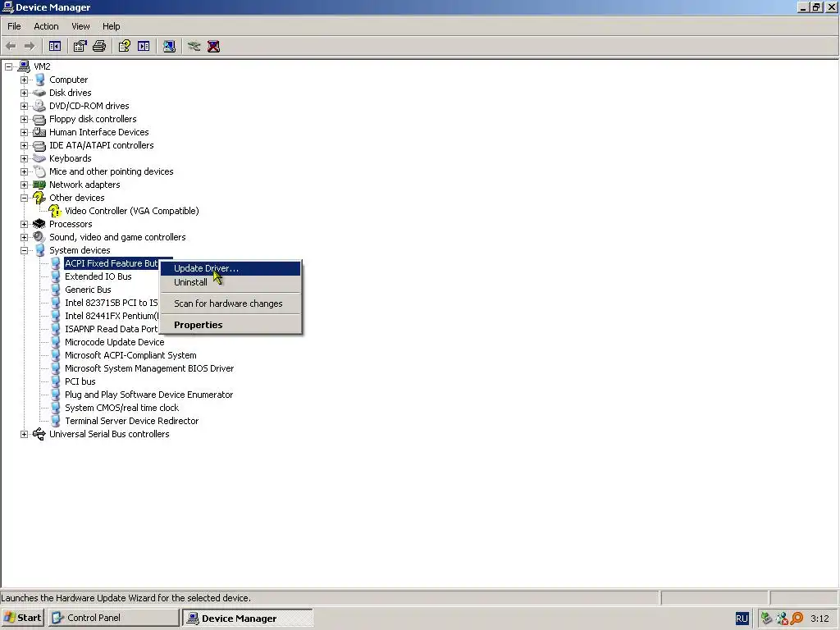
Task: Click the Forward arrow toolbar icon
Action: [30, 47]
